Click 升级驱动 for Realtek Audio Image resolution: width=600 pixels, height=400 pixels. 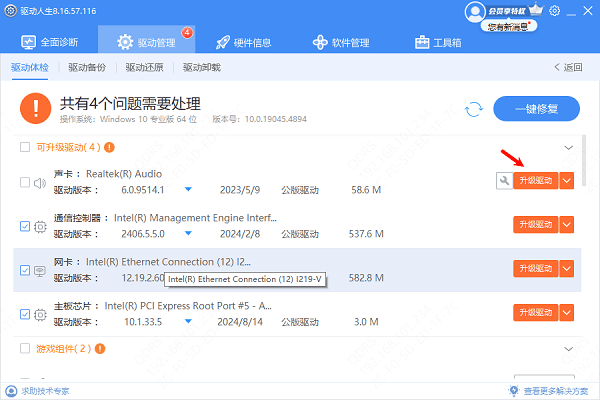pos(536,181)
